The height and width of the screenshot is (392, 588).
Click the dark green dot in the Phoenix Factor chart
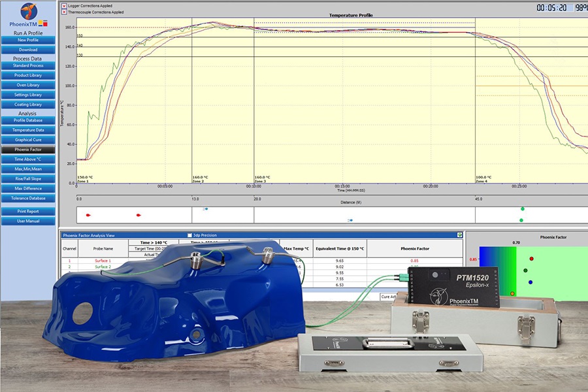click(525, 270)
